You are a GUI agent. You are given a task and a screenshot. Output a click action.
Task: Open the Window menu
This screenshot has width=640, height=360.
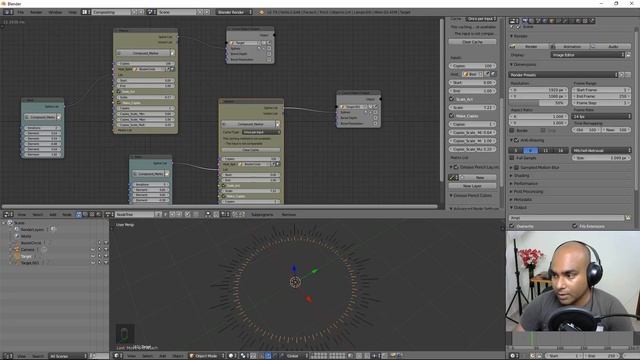(x=55, y=12)
